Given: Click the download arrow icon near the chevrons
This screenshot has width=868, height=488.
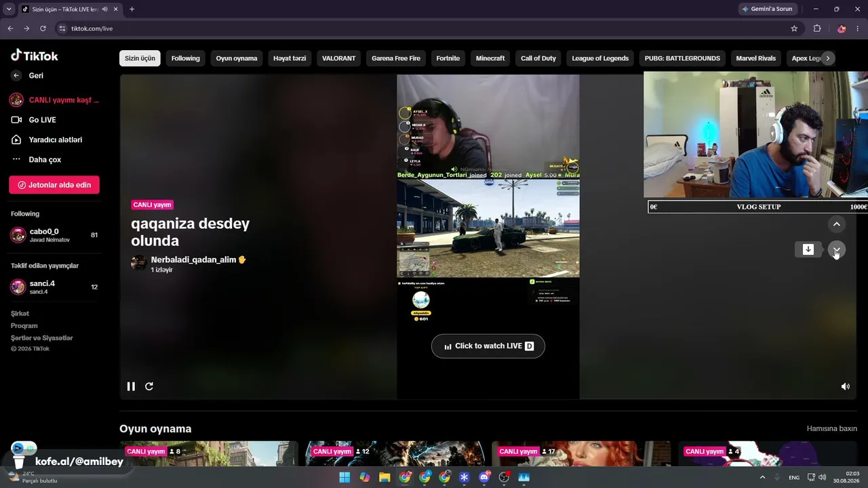Looking at the screenshot, I should 808,249.
